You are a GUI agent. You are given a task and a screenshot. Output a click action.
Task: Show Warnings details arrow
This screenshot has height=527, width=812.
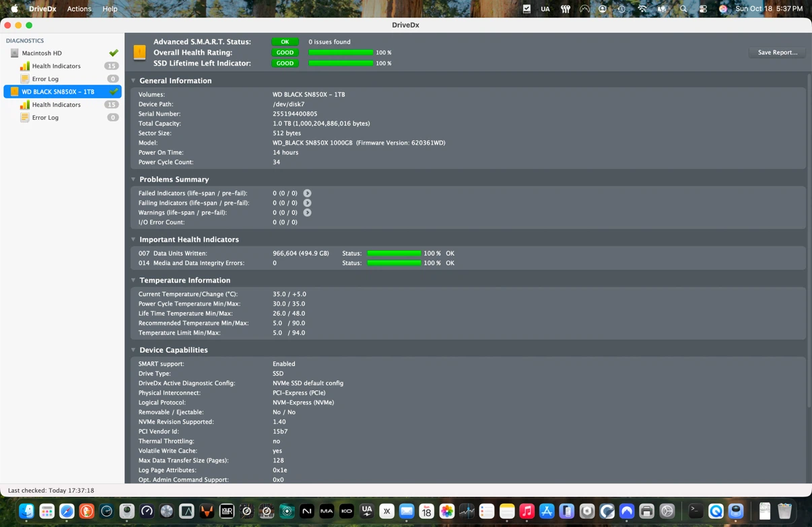pyautogui.click(x=307, y=213)
